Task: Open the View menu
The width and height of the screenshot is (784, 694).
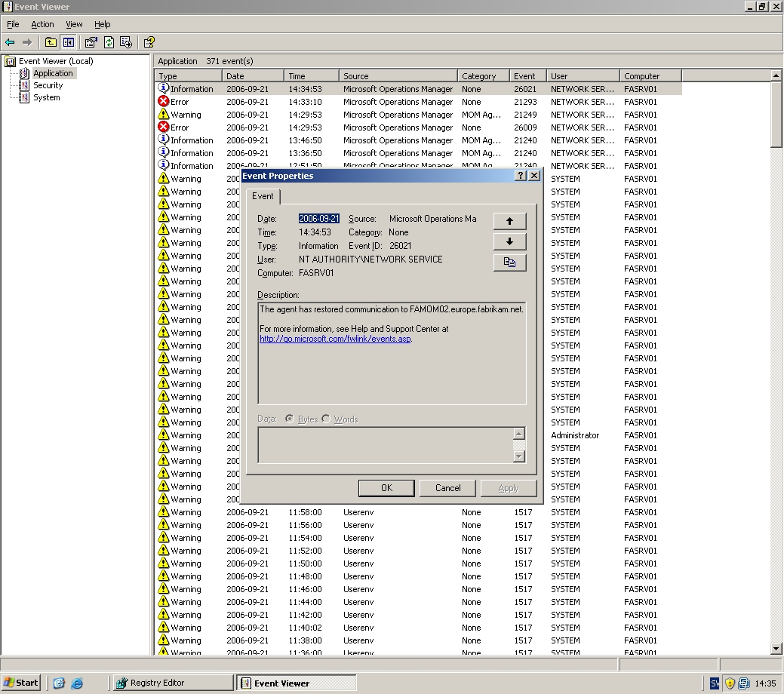Action: (74, 24)
